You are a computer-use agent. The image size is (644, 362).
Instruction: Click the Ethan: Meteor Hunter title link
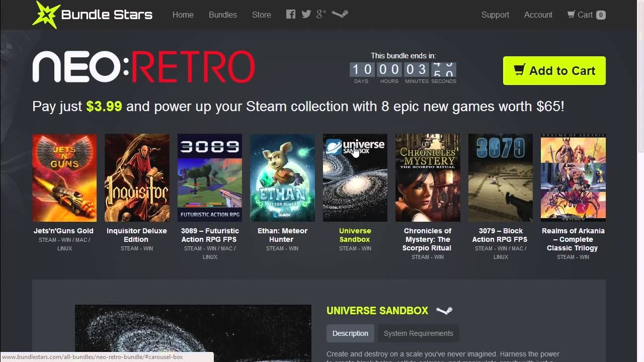click(x=282, y=235)
